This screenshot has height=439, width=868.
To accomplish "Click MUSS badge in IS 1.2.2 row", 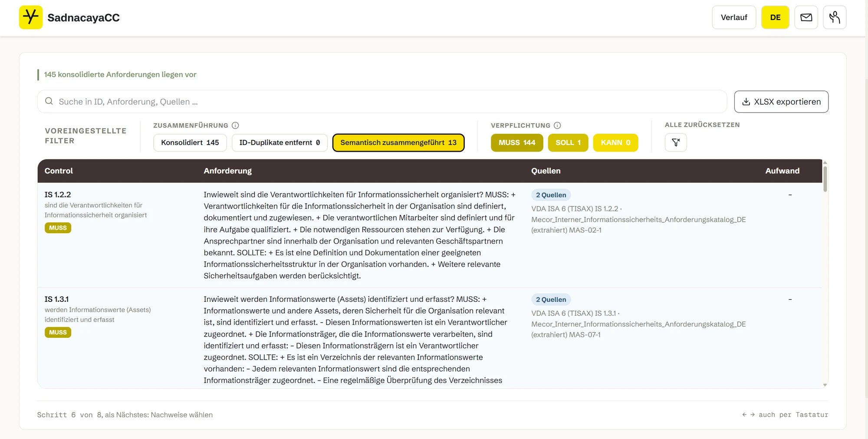I will coord(58,228).
